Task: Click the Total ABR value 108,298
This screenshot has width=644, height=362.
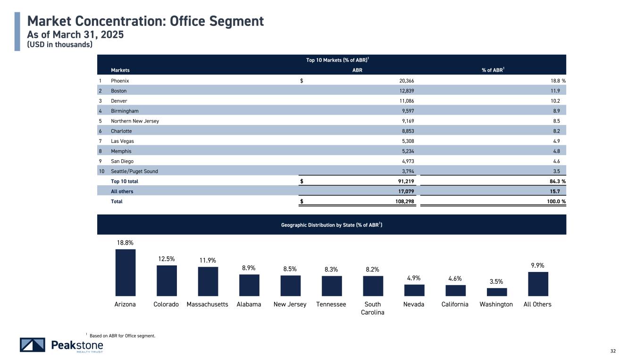Action: coord(404,201)
